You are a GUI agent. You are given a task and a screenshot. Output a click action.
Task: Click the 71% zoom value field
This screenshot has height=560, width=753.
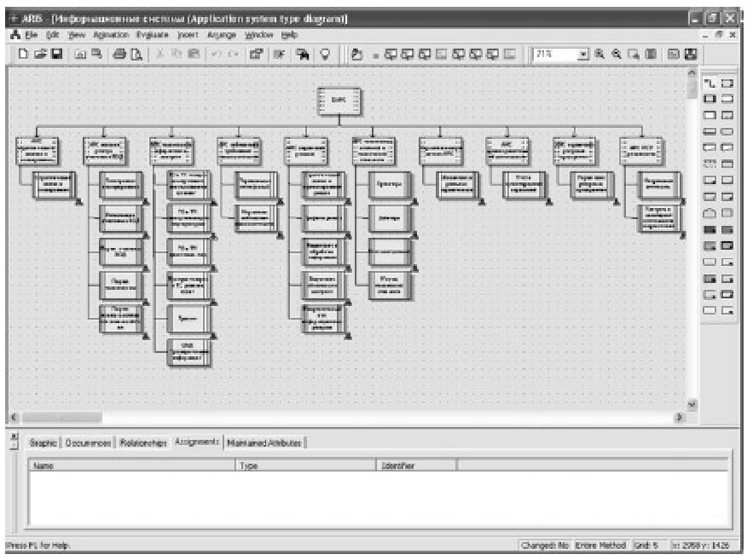[x=555, y=55]
